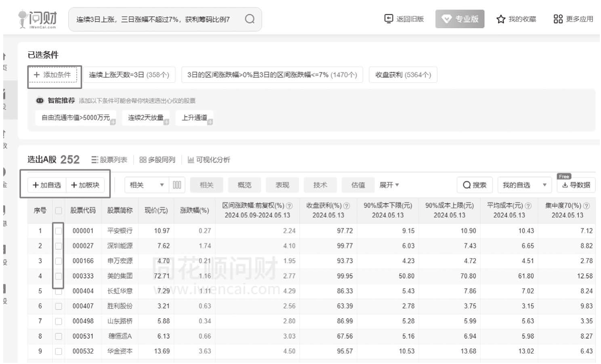Sort by 涨跌幅(%) column header
601x364 pixels.
point(195,210)
